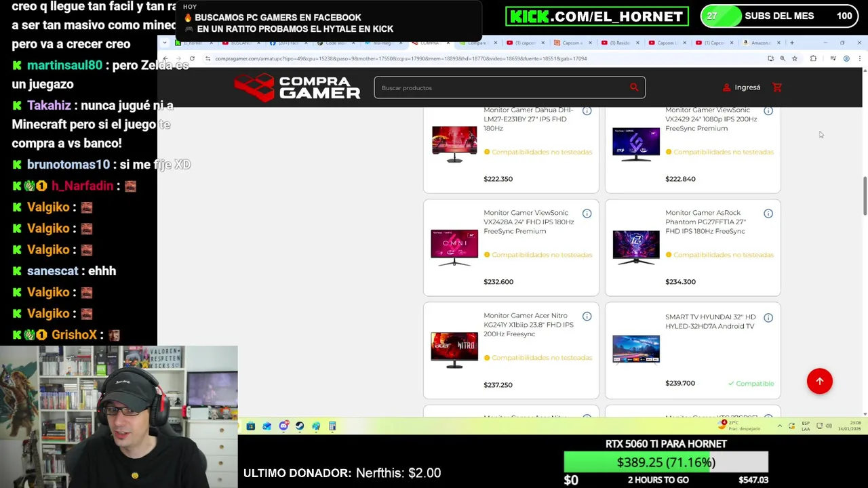The image size is (868, 488).
Task: Select the ViewSonic OMNI VX2428A thumbnail
Action: [x=454, y=247]
